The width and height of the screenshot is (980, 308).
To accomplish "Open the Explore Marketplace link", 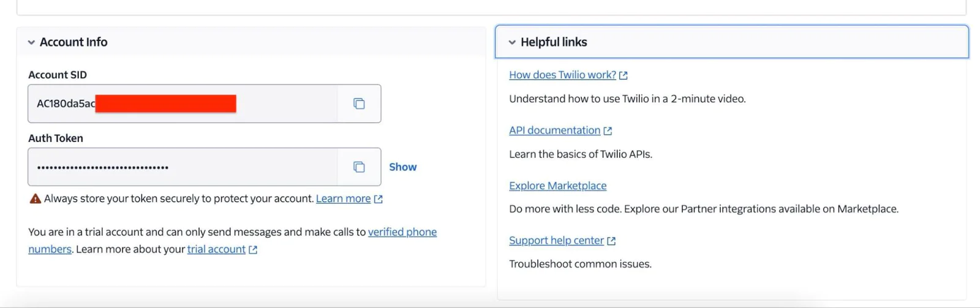I will click(x=557, y=186).
